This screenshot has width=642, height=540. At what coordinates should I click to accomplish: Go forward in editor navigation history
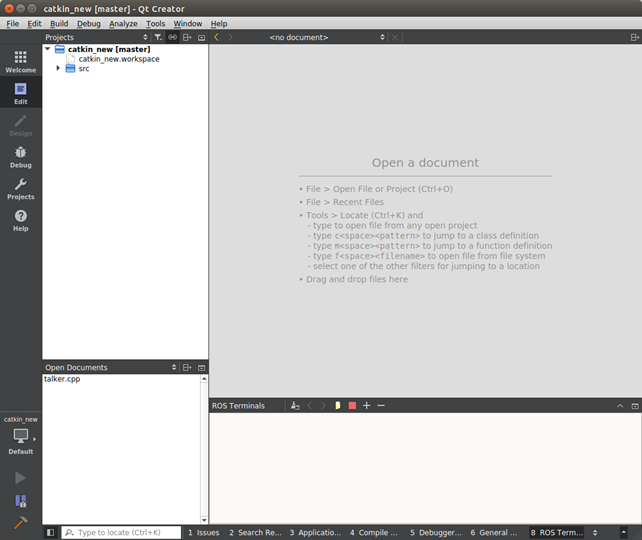point(231,37)
